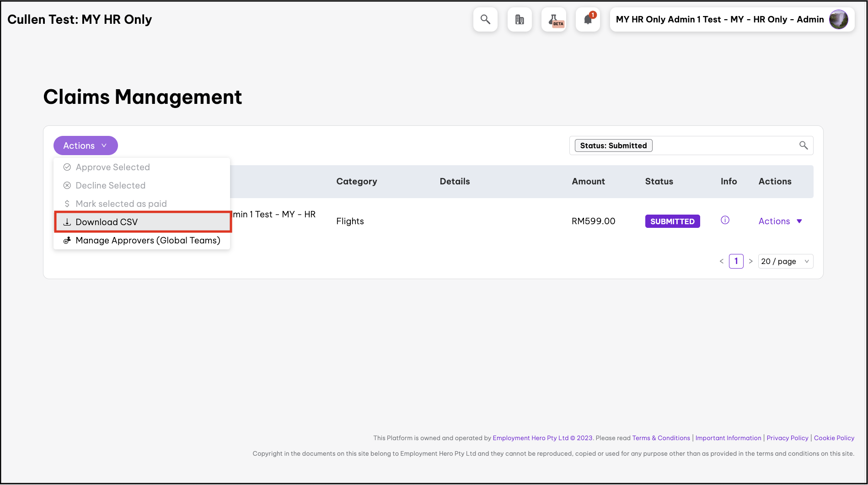Open the Terms & Conditions link
The image size is (868, 485).
pos(661,438)
